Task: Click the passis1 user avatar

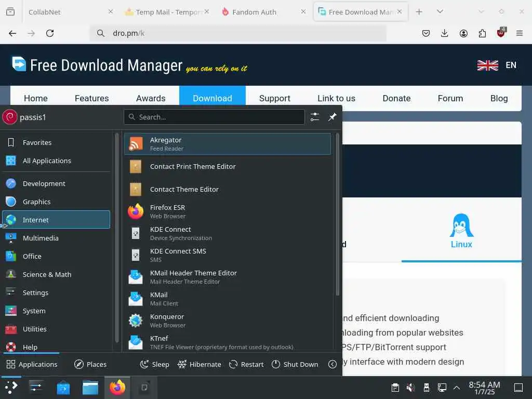Action: pyautogui.click(x=9, y=117)
